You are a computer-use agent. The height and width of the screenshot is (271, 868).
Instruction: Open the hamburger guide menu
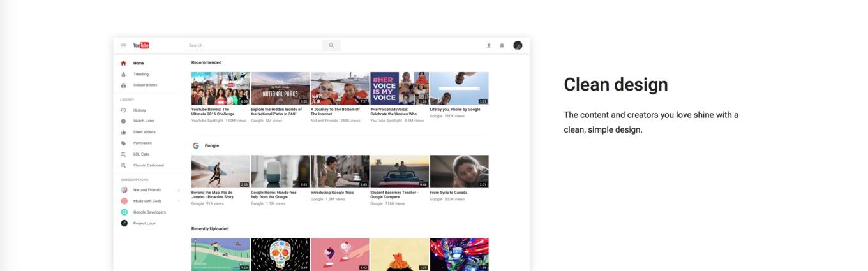click(123, 45)
